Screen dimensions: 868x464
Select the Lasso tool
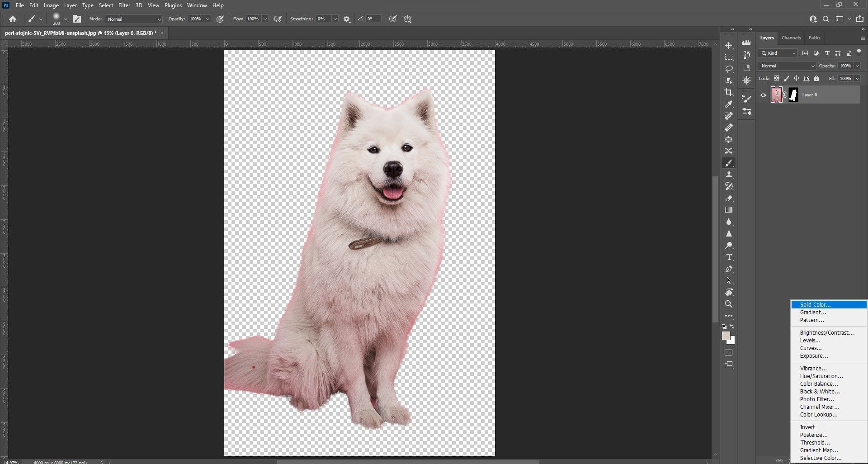pos(729,69)
